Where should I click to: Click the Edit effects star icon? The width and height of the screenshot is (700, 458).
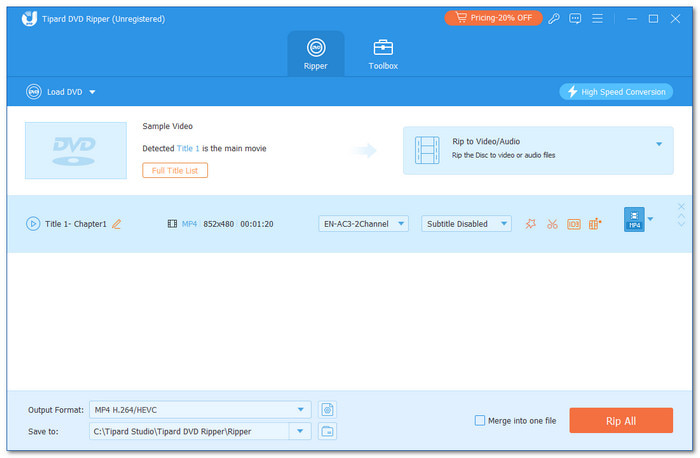click(x=530, y=224)
